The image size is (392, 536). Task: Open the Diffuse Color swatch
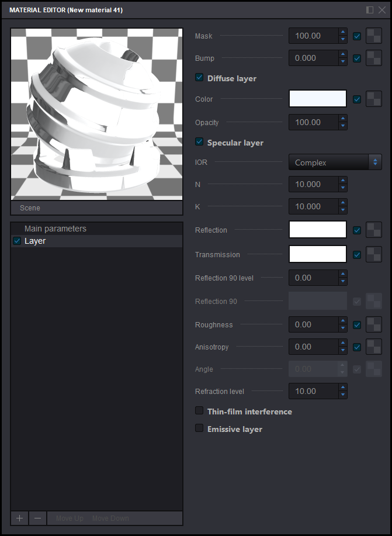point(318,99)
